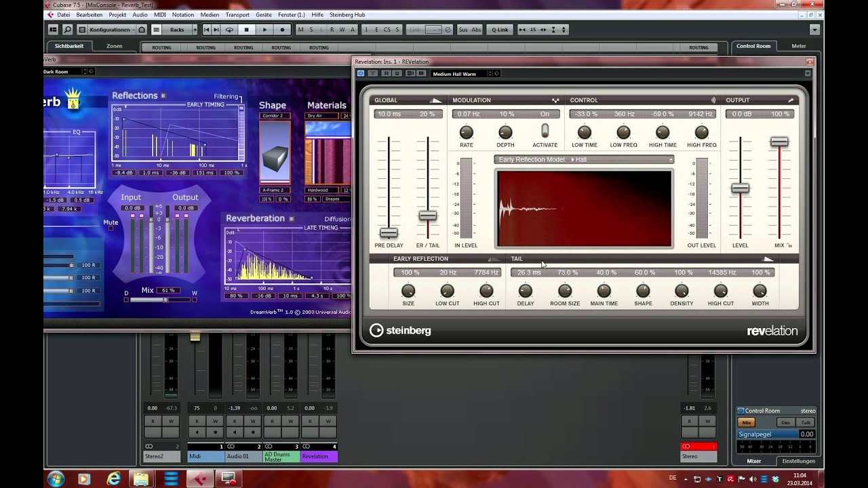868x488 pixels.
Task: Open the Projekt menu
Action: point(117,15)
